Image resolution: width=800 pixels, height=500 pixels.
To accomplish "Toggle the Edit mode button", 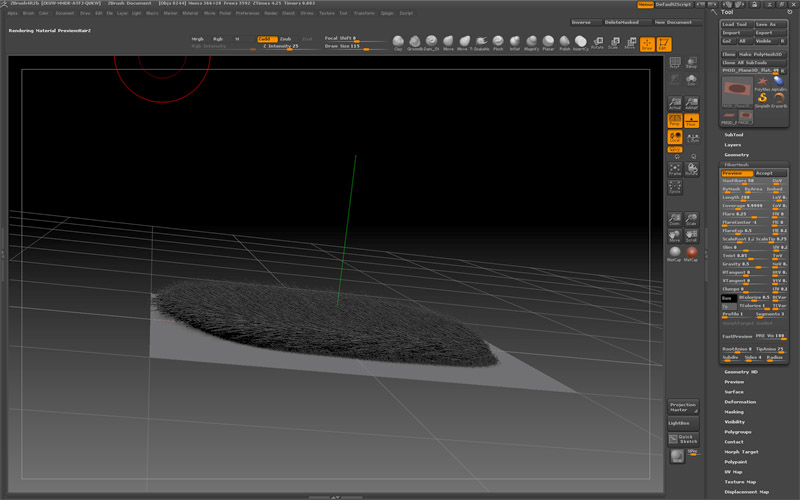I will 663,44.
